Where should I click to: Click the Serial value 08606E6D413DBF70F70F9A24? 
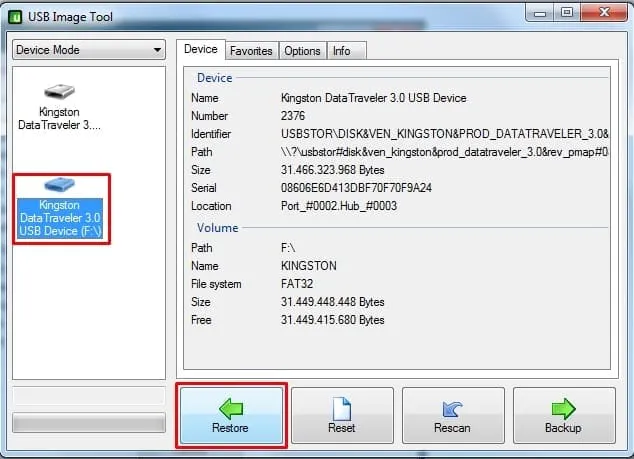pos(356,188)
